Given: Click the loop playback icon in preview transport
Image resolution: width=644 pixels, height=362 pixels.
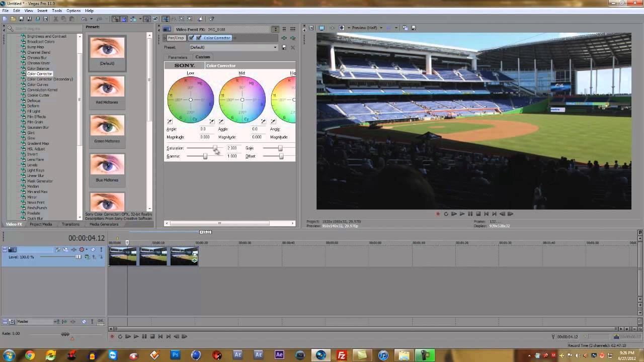Looking at the screenshot, I should point(446,214).
